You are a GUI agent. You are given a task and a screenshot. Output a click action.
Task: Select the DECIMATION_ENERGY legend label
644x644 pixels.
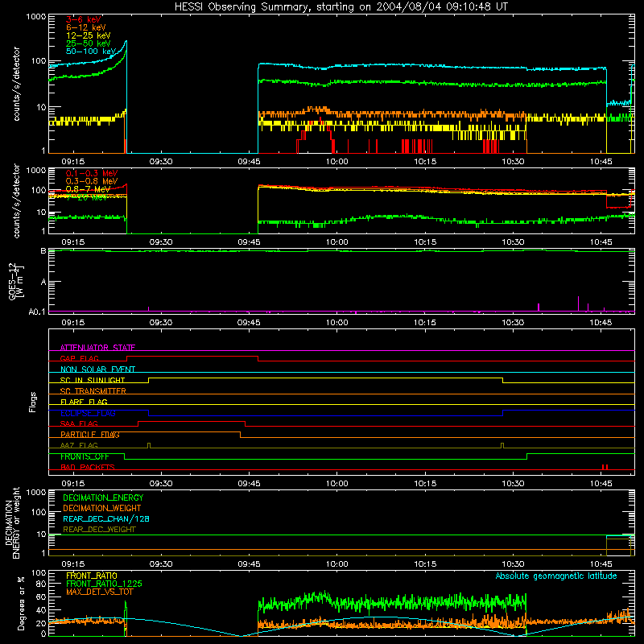(103, 497)
